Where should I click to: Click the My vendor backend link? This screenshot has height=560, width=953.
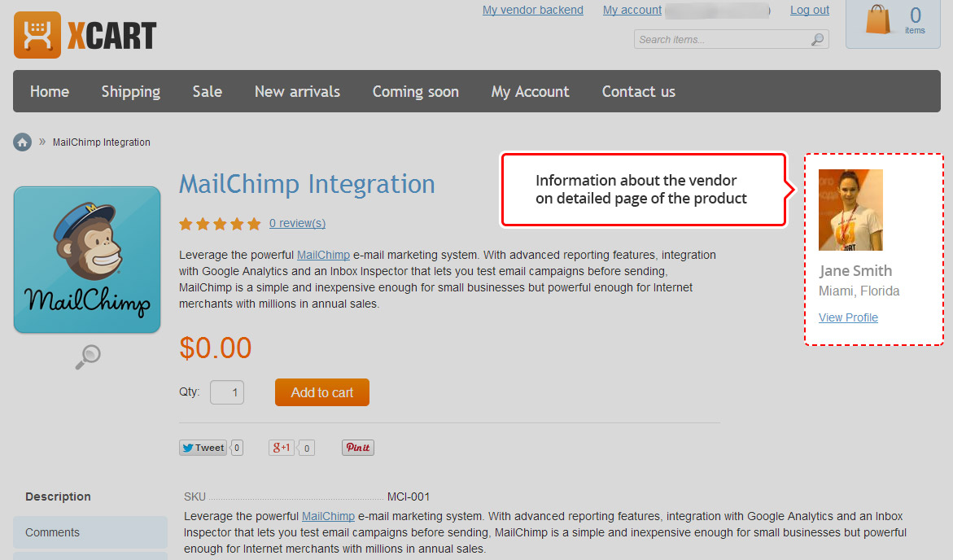pyautogui.click(x=533, y=10)
